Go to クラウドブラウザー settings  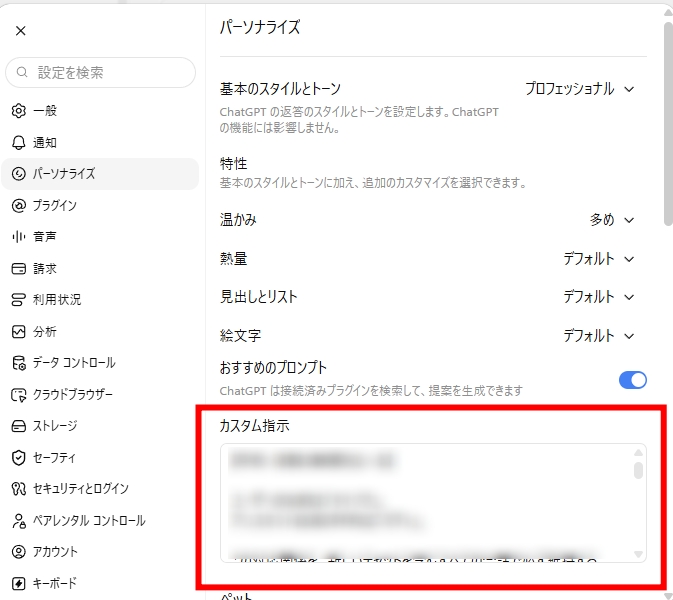coord(100,394)
